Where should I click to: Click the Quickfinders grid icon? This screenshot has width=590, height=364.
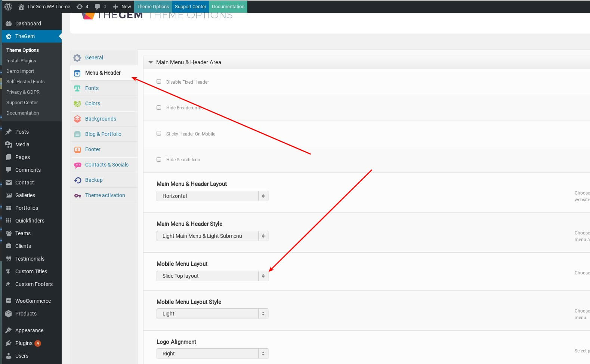point(9,221)
